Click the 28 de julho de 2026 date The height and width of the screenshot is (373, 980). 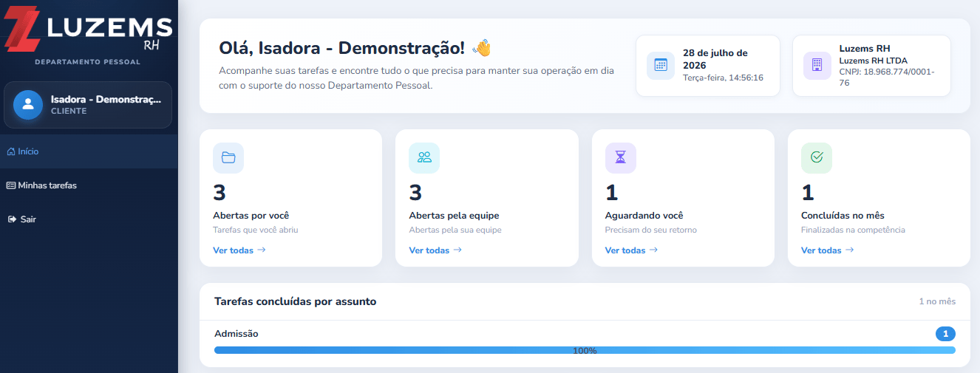coord(715,59)
